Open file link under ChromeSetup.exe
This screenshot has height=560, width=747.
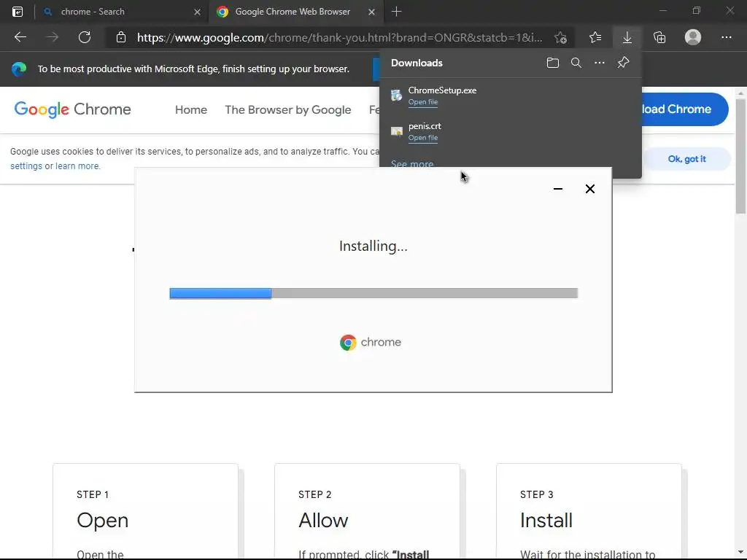coord(423,102)
